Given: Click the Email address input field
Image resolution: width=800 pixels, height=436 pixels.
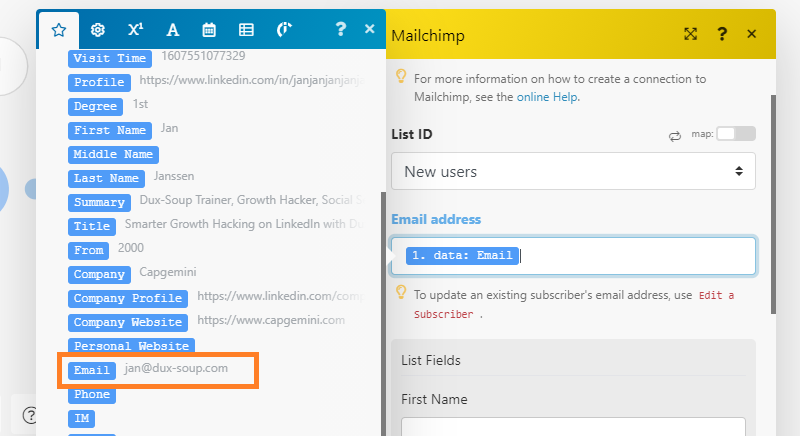Looking at the screenshot, I should (x=573, y=255).
